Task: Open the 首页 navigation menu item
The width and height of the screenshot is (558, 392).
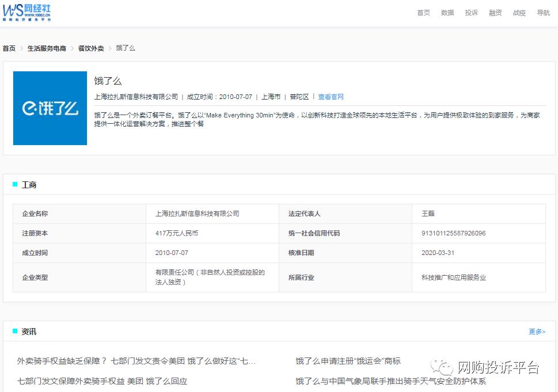Action: [x=423, y=12]
